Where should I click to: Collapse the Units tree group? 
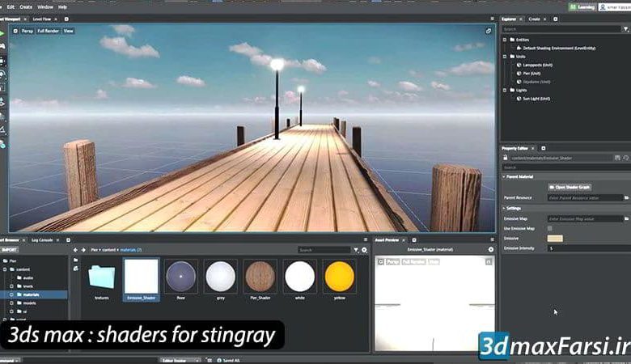coord(505,57)
